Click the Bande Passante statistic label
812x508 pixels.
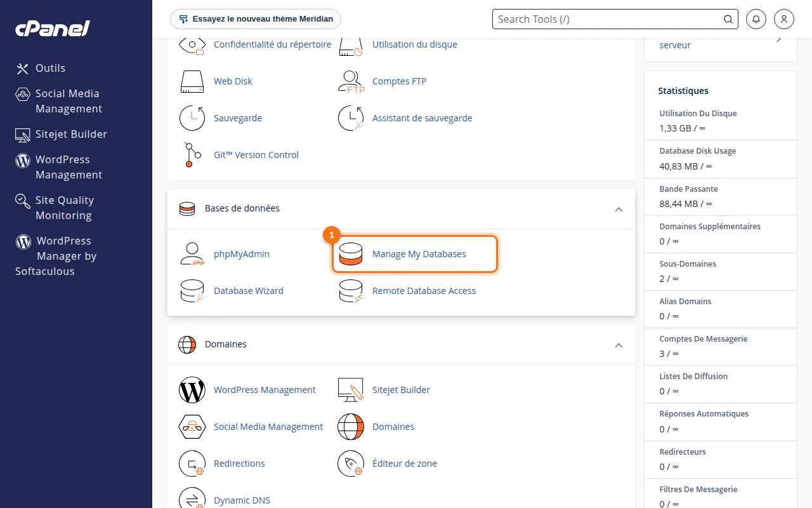[x=689, y=189]
